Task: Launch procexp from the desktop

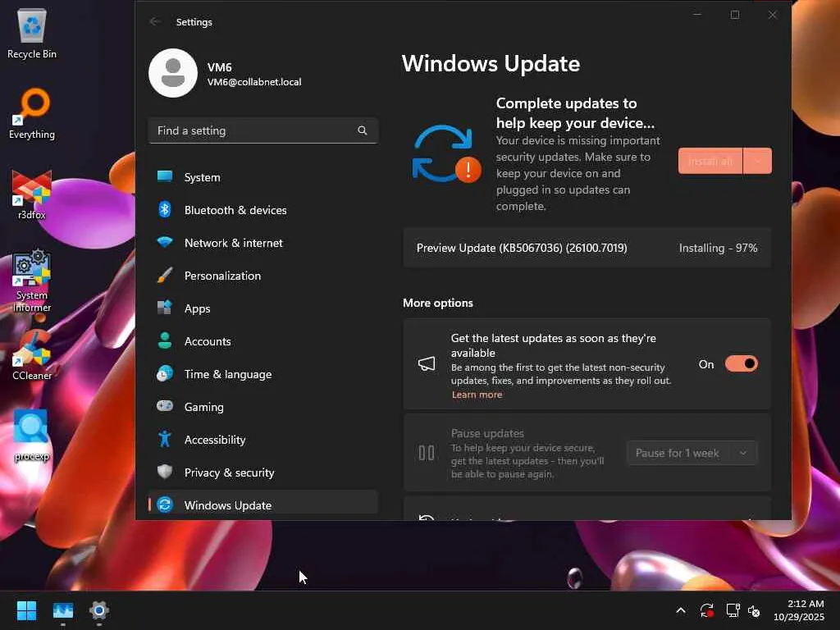Action: 32,436
